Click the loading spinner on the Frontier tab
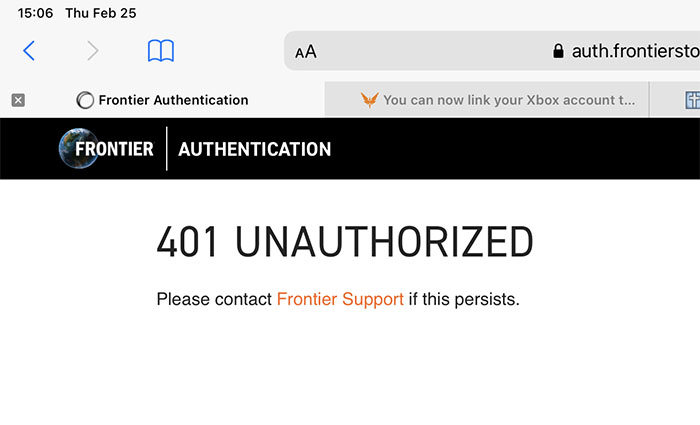This screenshot has width=700, height=425. coord(85,100)
